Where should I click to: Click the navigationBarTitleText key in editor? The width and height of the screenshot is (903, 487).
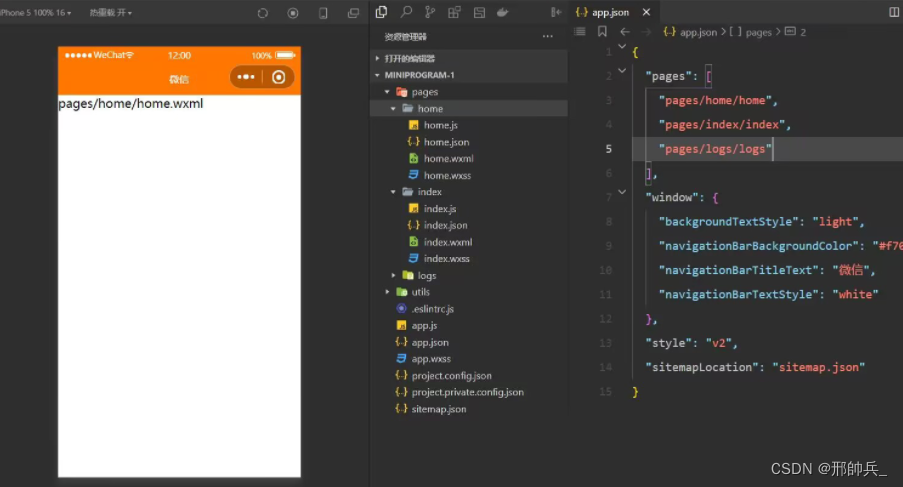(x=739, y=270)
